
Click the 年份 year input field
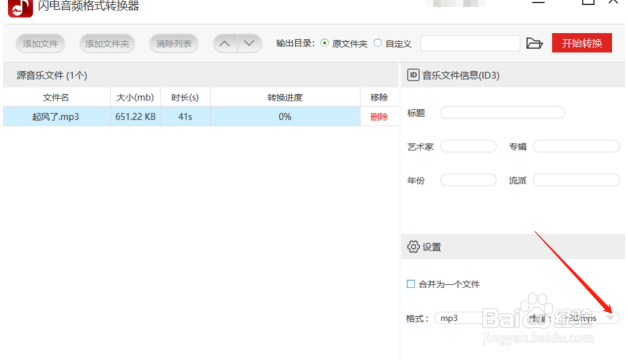[x=468, y=180]
